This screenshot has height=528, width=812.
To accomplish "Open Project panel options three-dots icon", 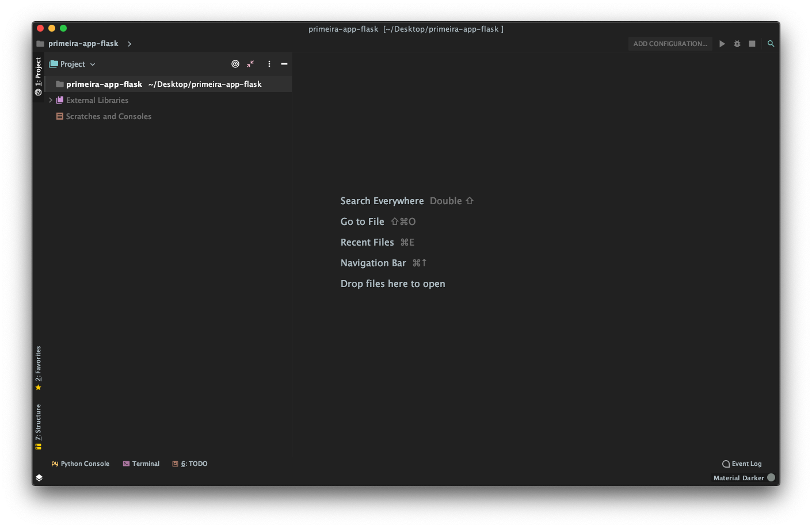I will tap(269, 64).
